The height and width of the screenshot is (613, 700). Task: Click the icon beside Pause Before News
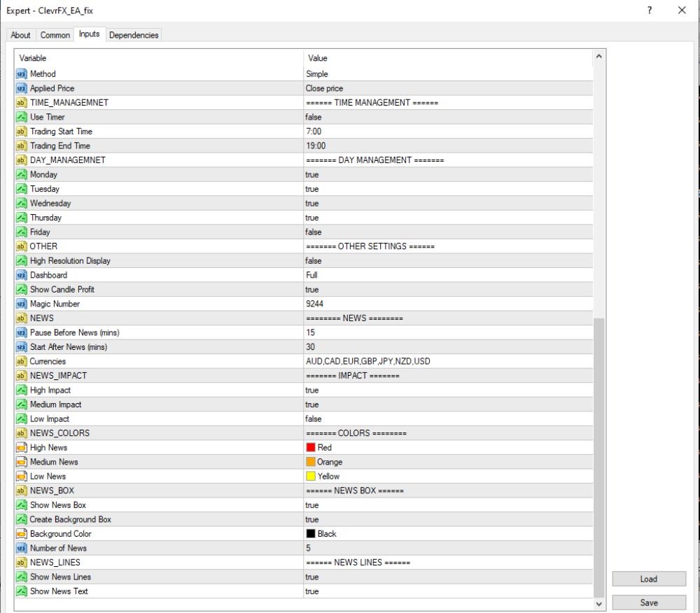(21, 333)
